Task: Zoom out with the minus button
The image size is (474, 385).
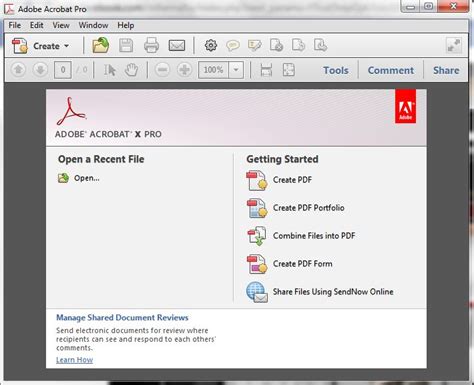Action: (x=163, y=70)
